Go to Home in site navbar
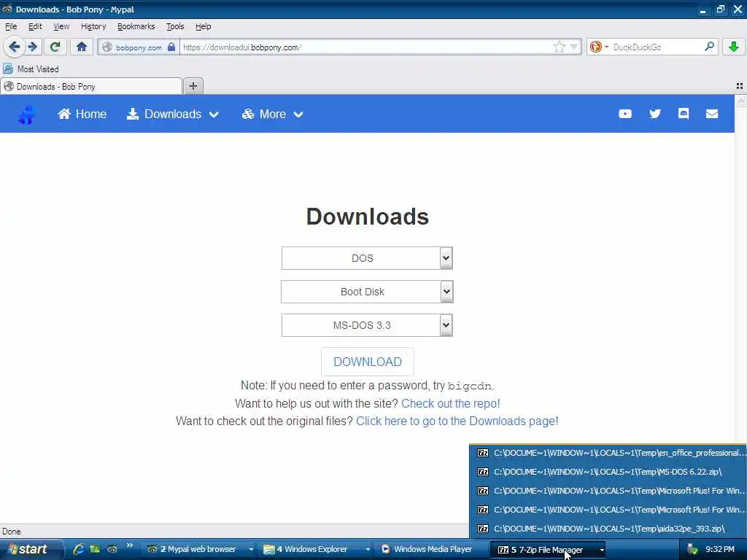 (82, 114)
